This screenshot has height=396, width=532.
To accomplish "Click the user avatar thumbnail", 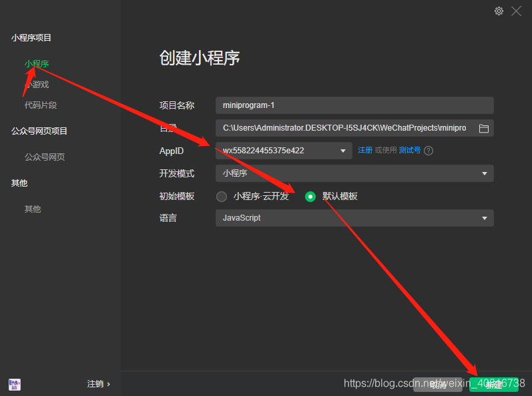I will pyautogui.click(x=15, y=385).
